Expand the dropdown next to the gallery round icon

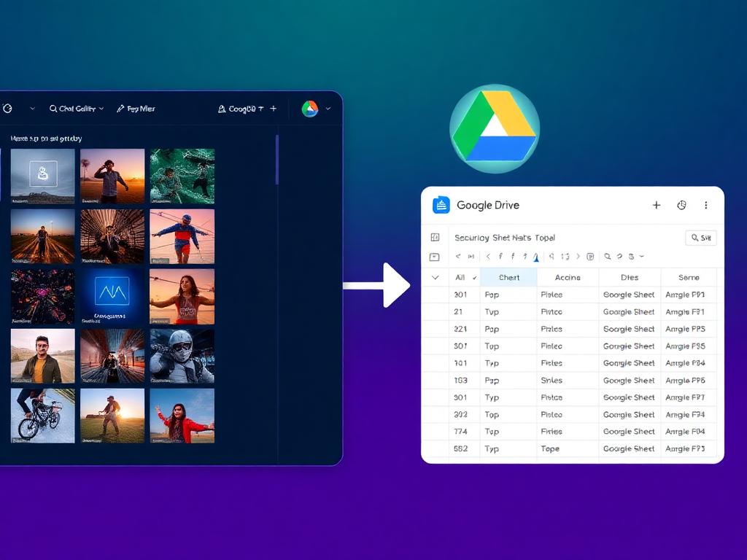pos(32,109)
